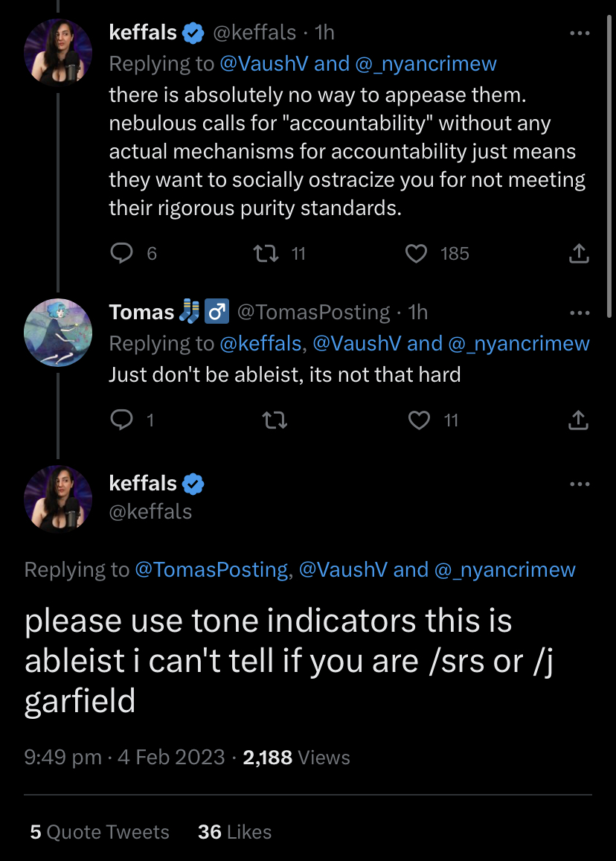
Task: View the 36 Likes list
Action: (x=234, y=832)
